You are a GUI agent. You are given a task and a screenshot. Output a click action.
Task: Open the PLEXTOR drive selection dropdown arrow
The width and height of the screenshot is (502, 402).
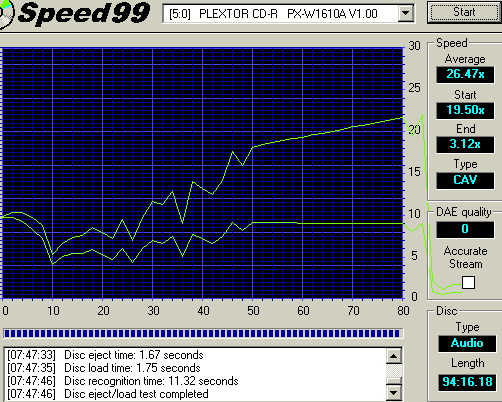[406, 13]
